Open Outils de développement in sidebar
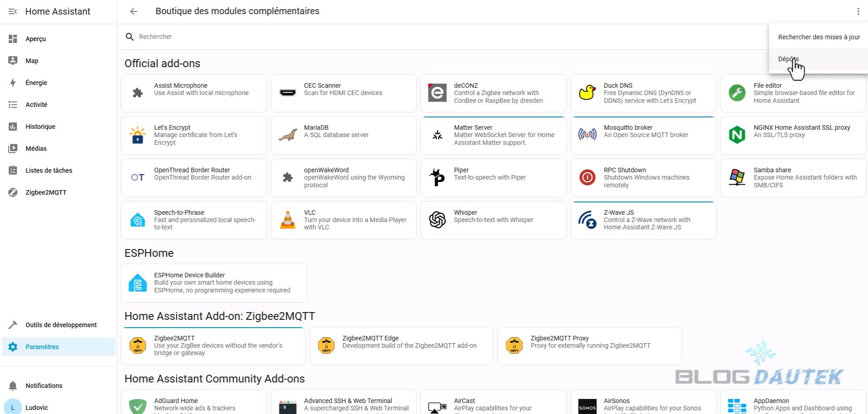Viewport: 868px width, 414px height. click(61, 325)
